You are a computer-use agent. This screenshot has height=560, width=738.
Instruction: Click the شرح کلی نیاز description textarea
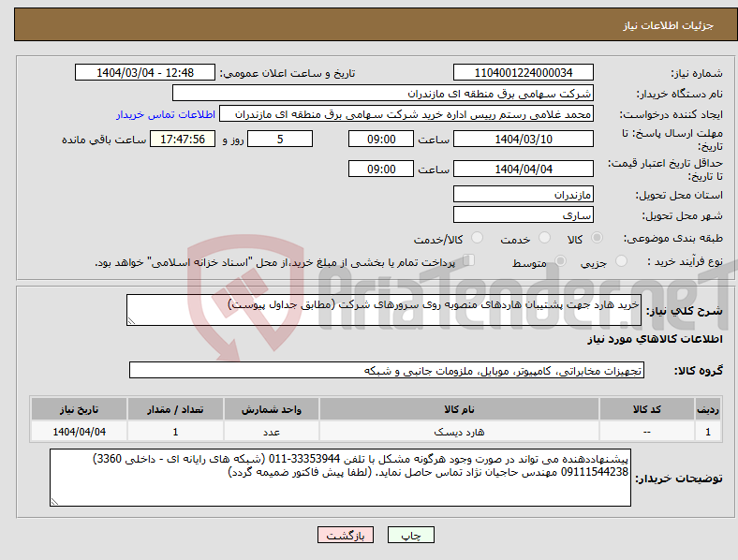point(384,310)
